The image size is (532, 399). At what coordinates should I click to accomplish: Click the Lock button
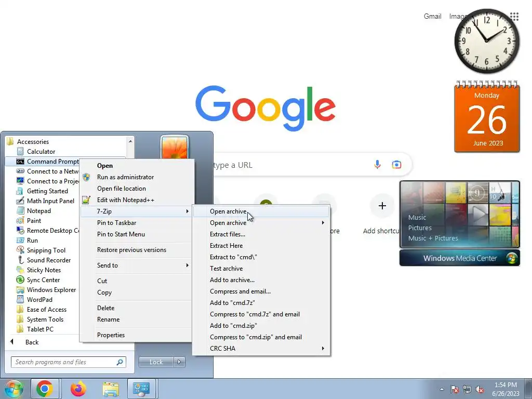[156, 362]
